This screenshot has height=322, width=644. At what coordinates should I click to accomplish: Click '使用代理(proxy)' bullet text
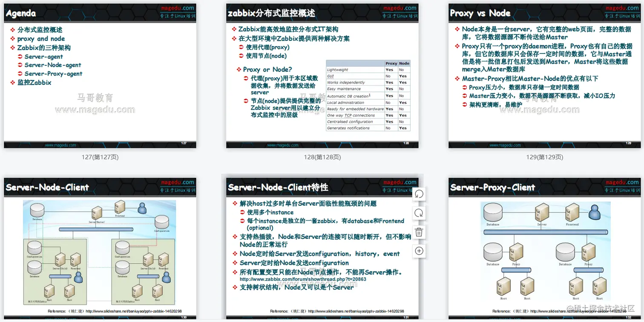point(267,47)
